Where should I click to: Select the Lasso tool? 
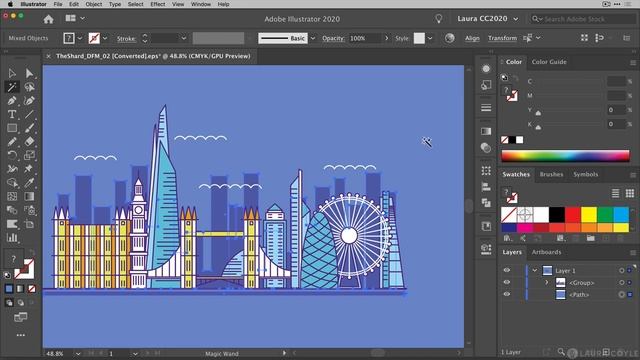coord(29,87)
